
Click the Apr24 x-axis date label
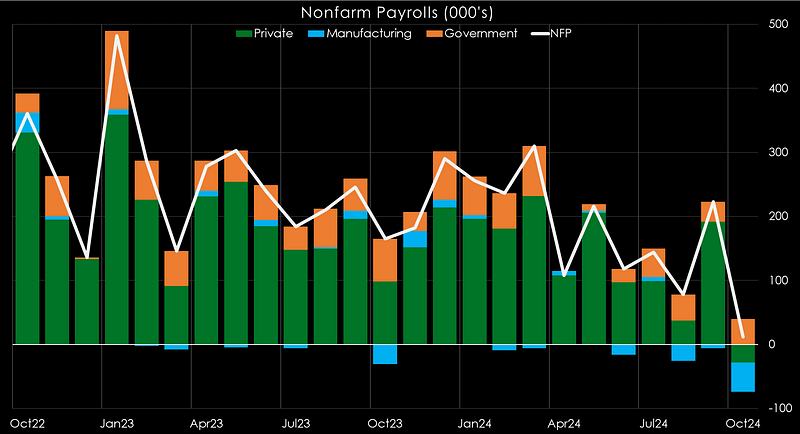point(564,423)
